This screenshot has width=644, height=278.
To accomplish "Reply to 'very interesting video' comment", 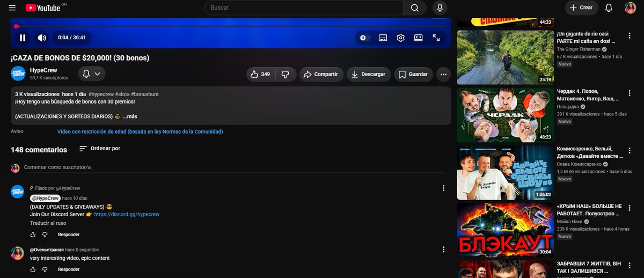I will click(x=69, y=269).
